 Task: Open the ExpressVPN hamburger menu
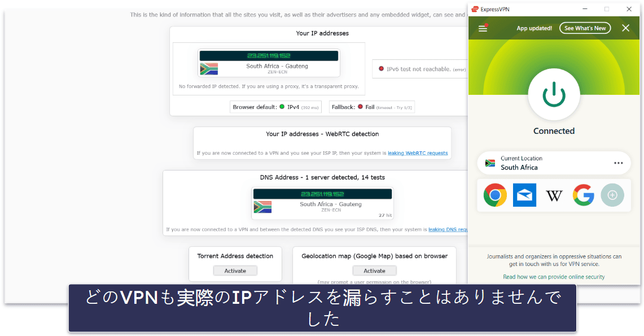tap(483, 28)
